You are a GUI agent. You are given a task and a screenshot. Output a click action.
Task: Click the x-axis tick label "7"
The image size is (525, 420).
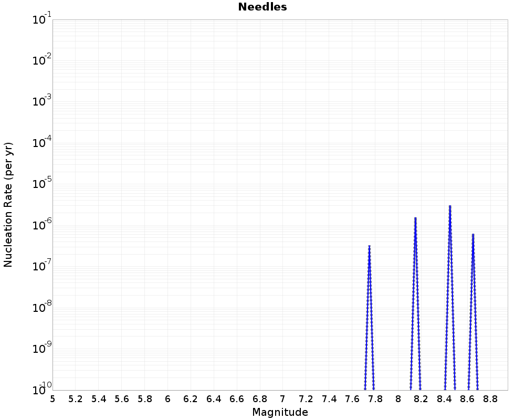click(282, 399)
